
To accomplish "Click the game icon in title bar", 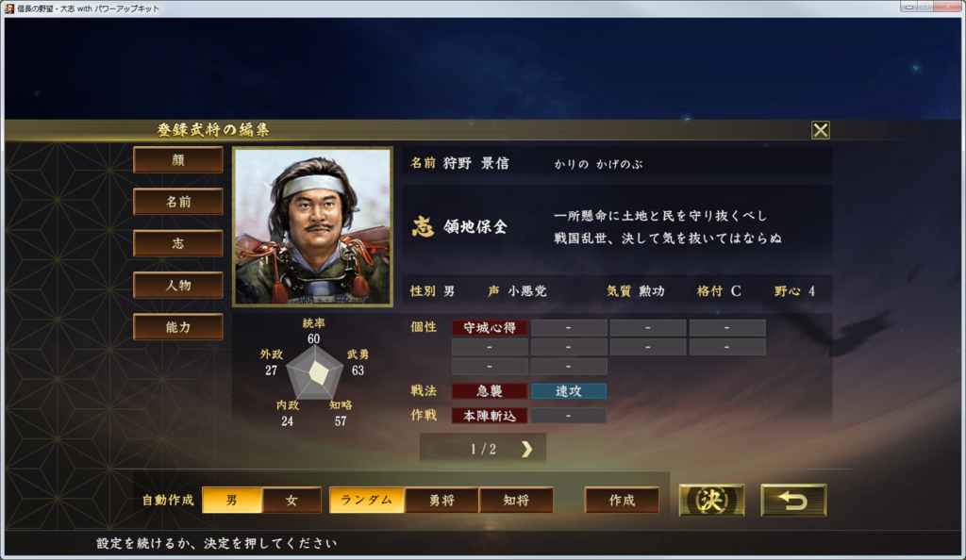I will tap(9, 8).
